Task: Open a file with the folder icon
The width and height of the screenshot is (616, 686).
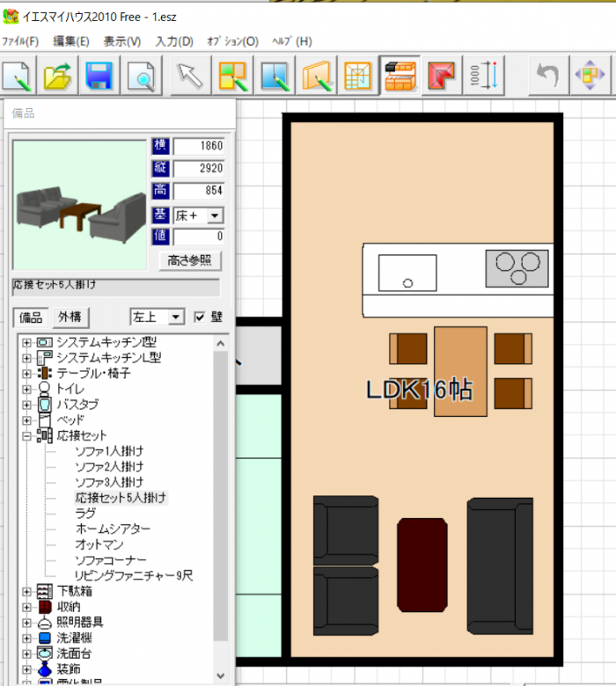Action: coord(57,76)
